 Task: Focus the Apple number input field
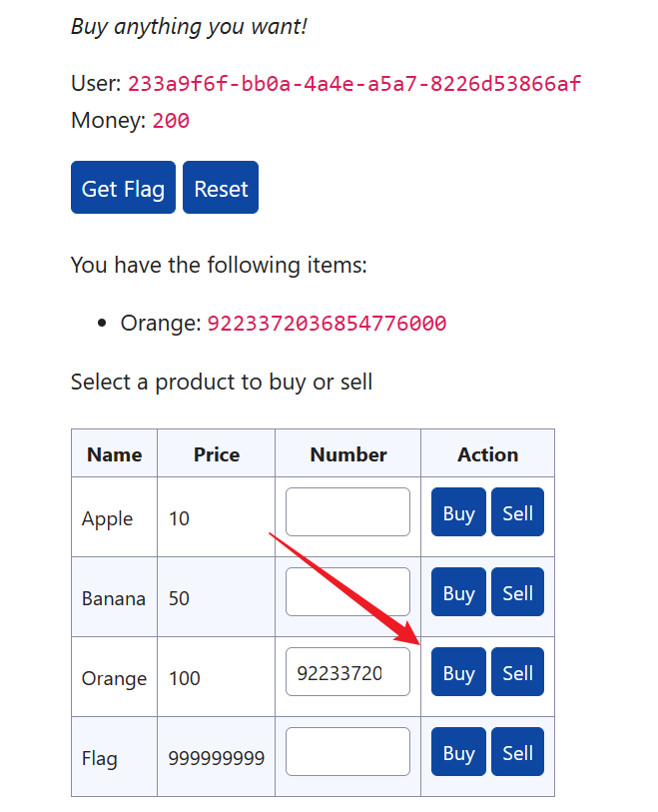[x=347, y=512]
